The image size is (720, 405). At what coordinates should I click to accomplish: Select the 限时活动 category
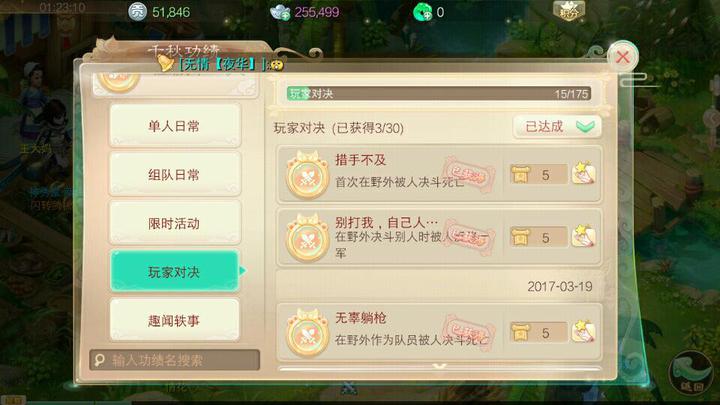click(174, 223)
